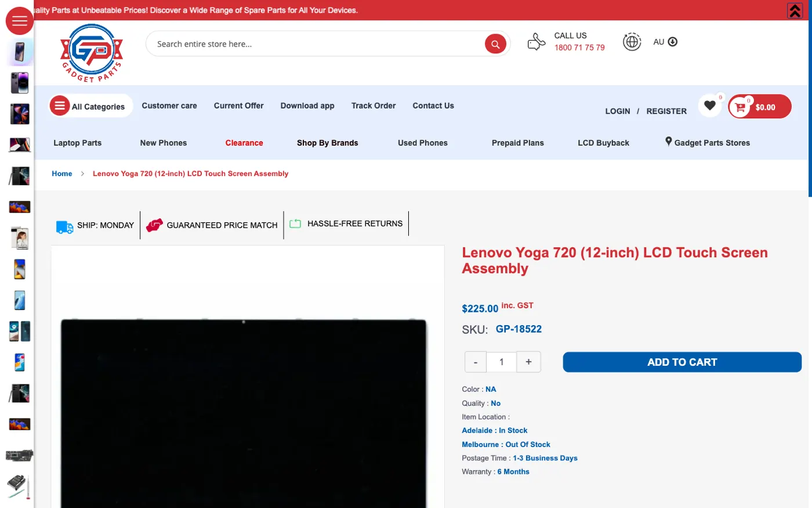Click the phone call-us icon
This screenshot has width=812, height=508.
click(x=536, y=42)
